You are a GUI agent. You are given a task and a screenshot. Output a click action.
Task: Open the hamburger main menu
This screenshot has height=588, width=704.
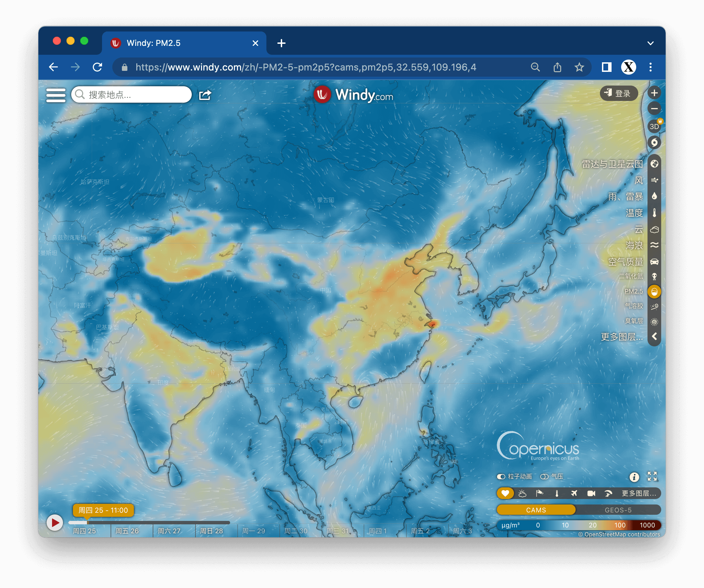point(56,95)
